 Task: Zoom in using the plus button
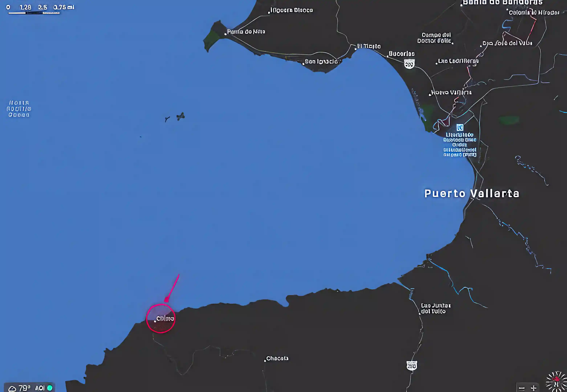coord(534,388)
